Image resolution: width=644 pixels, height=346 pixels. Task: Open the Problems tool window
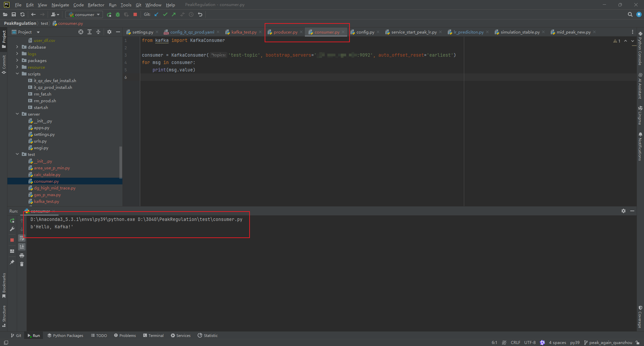coord(125,336)
